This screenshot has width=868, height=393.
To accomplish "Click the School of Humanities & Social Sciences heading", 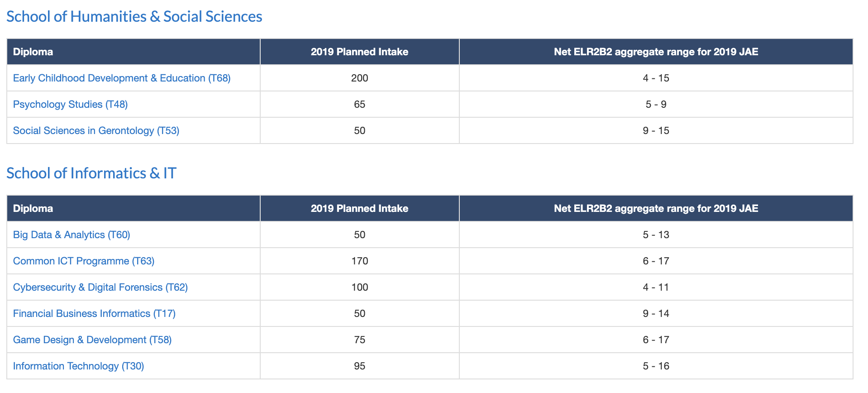I will 134,17.
